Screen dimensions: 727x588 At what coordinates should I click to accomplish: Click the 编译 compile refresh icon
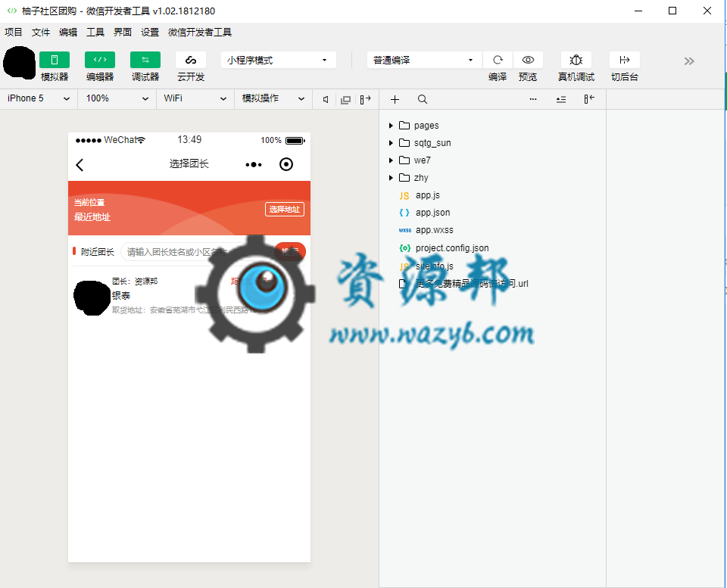click(498, 60)
